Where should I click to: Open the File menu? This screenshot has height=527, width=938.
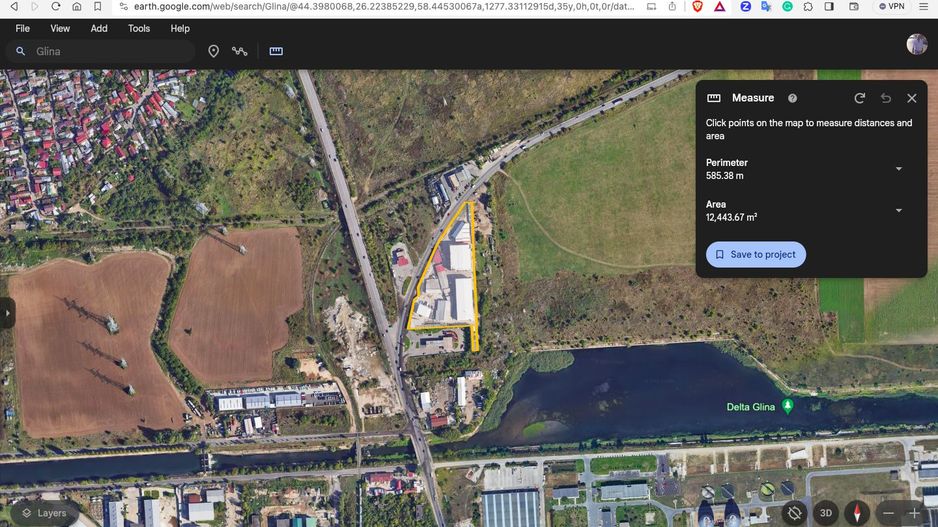tap(23, 29)
